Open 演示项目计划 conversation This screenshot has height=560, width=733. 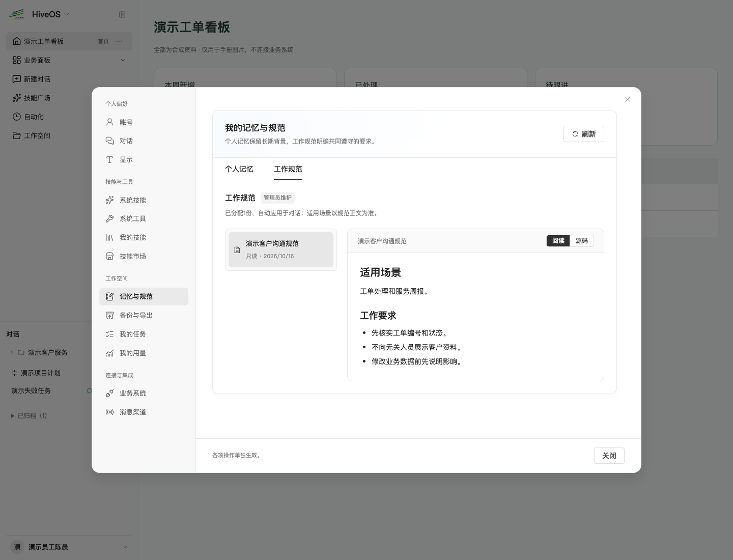tap(41, 373)
